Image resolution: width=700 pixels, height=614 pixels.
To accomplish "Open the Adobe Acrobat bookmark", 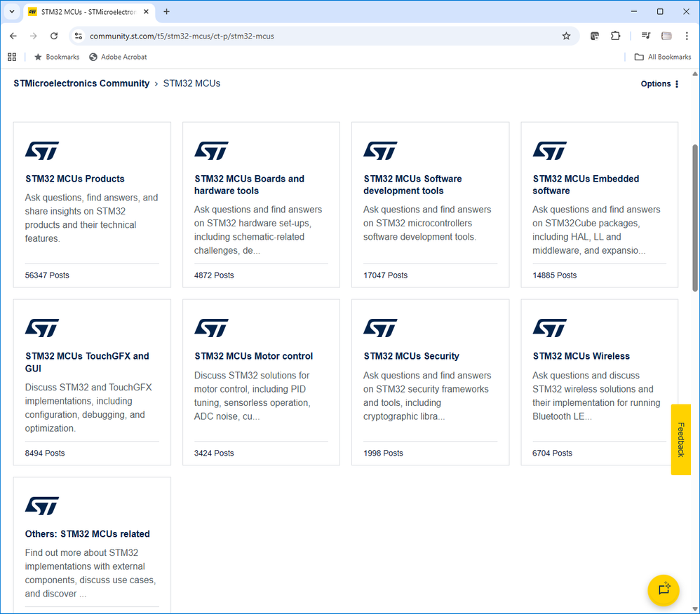I will pyautogui.click(x=119, y=57).
